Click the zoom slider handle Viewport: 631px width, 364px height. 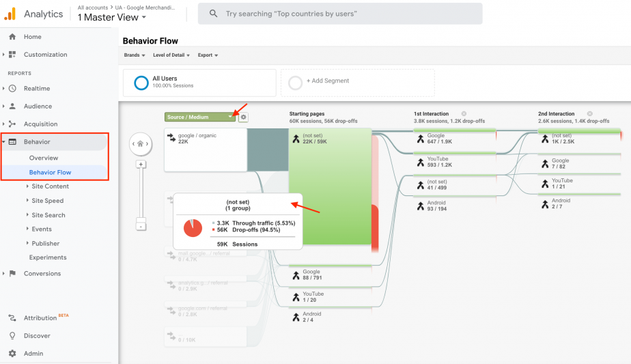tap(141, 221)
